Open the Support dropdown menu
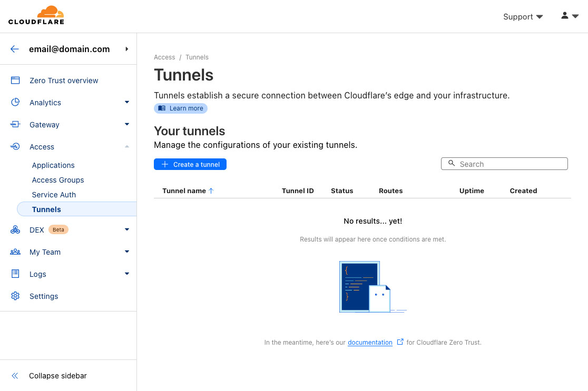 (x=523, y=17)
